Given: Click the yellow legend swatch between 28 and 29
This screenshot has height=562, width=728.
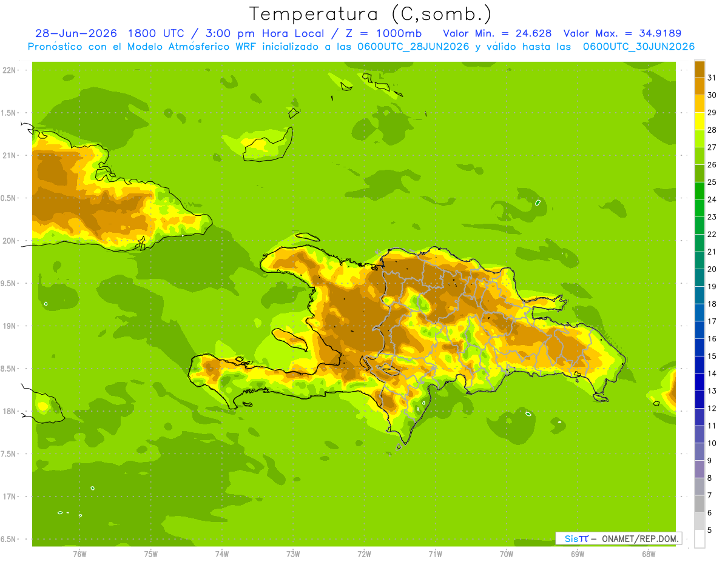Looking at the screenshot, I should tap(699, 121).
